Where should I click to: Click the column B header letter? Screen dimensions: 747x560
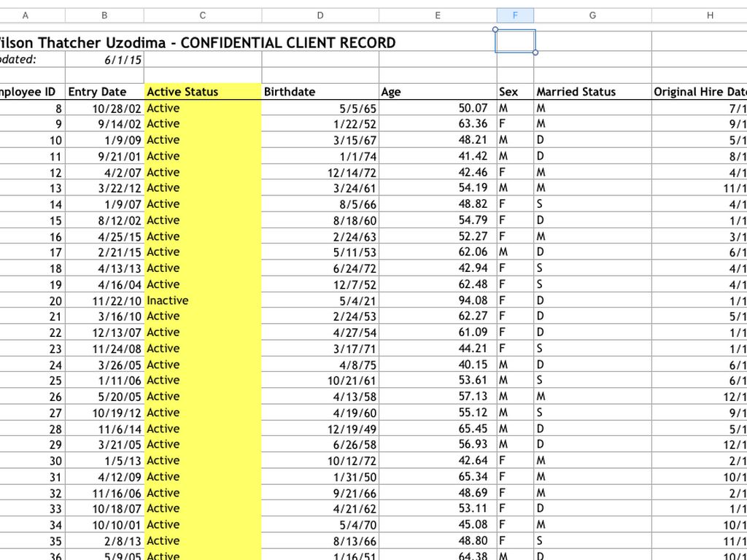[x=104, y=15]
